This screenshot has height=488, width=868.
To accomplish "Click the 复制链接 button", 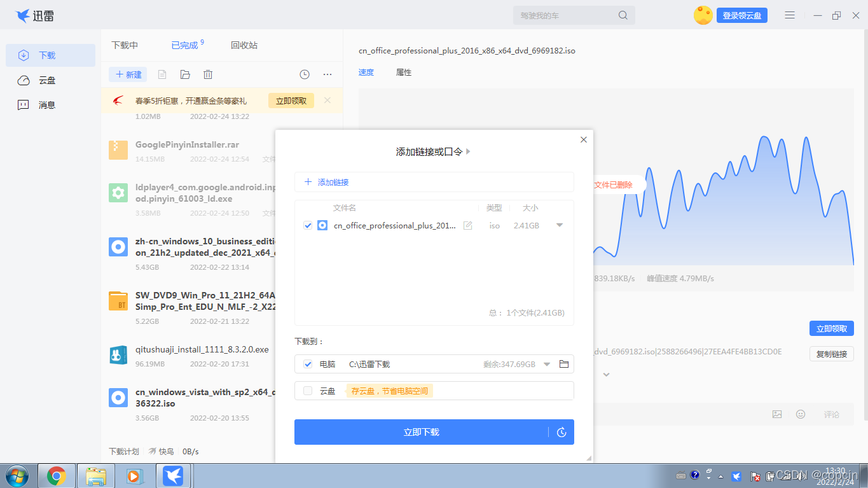I will [832, 354].
